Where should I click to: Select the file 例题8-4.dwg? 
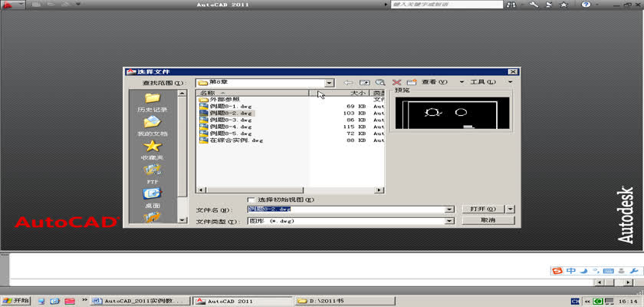(x=231, y=127)
